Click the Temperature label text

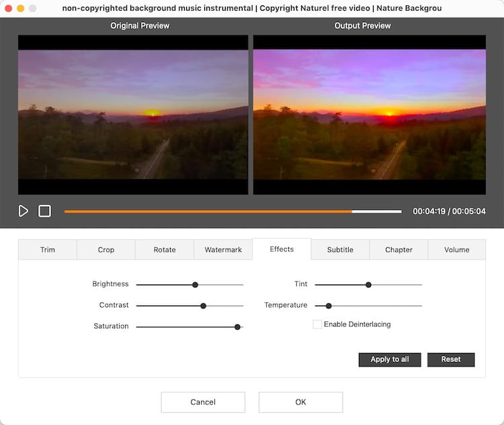(x=286, y=305)
